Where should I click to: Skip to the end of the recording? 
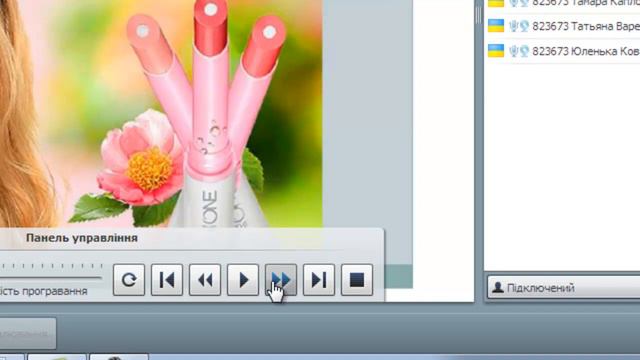click(319, 280)
